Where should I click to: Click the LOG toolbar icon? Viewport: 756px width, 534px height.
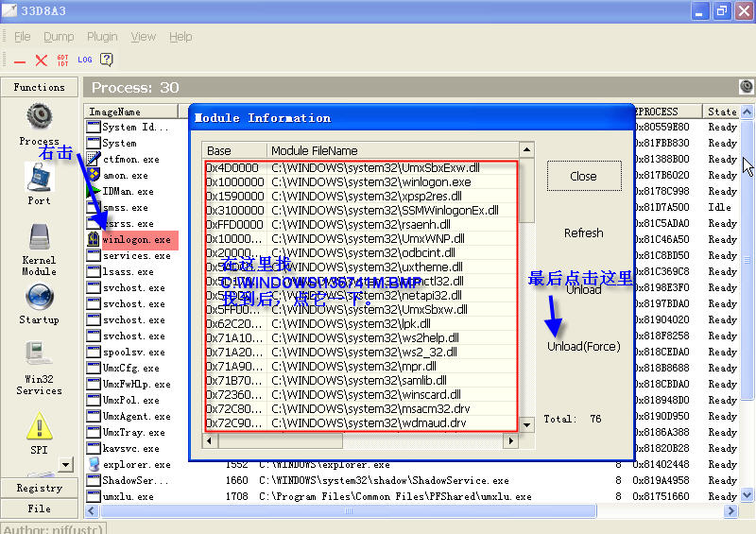(85, 60)
